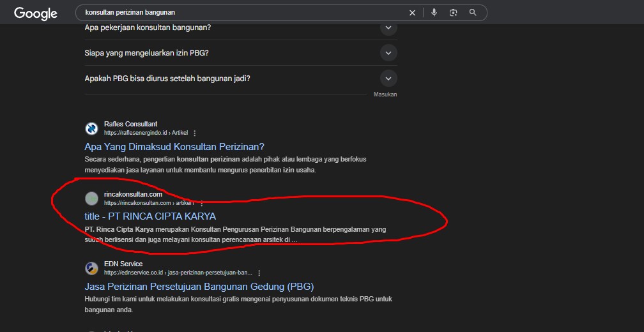Click the magnifying glass search button
644x332 pixels.
[x=473, y=13]
